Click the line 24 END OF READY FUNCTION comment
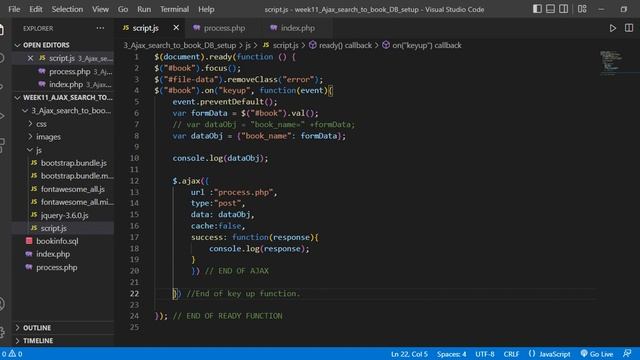 [227, 316]
